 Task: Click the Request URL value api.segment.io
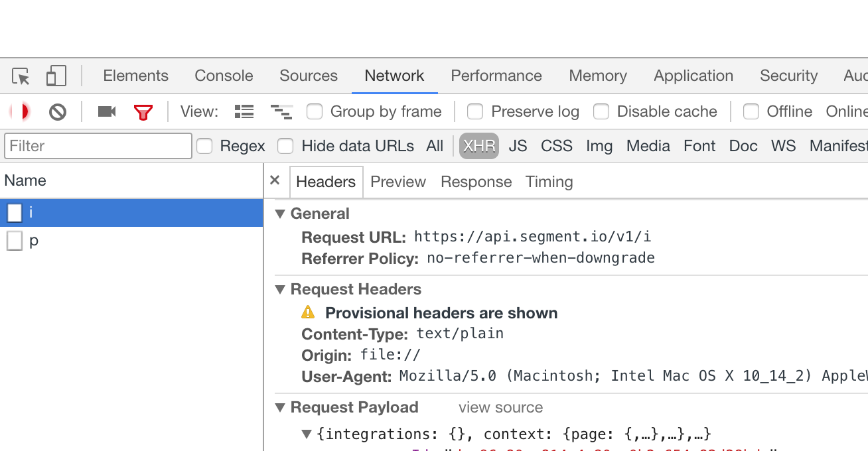[532, 237]
